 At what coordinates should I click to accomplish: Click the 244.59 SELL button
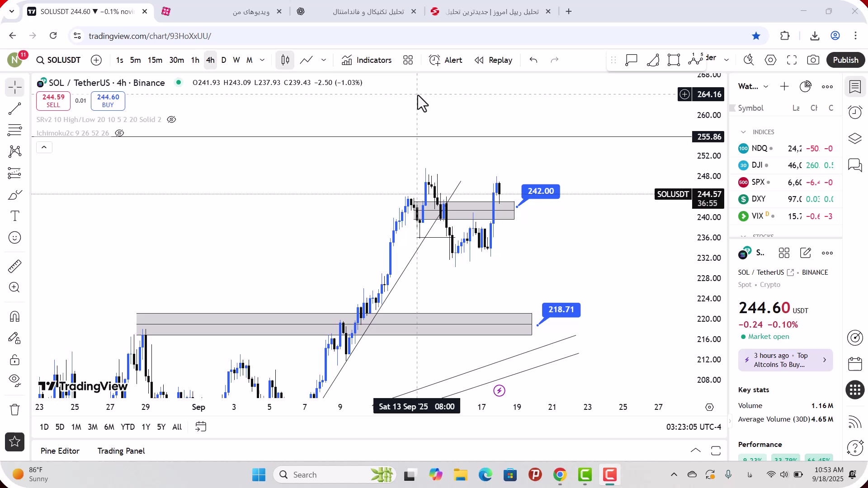click(53, 101)
